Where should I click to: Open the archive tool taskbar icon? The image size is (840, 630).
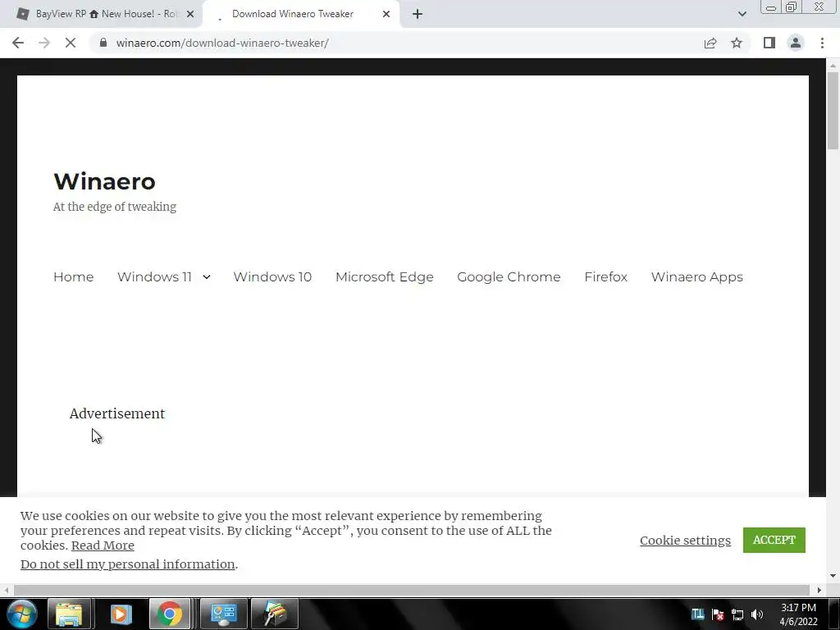pyautogui.click(x=274, y=614)
